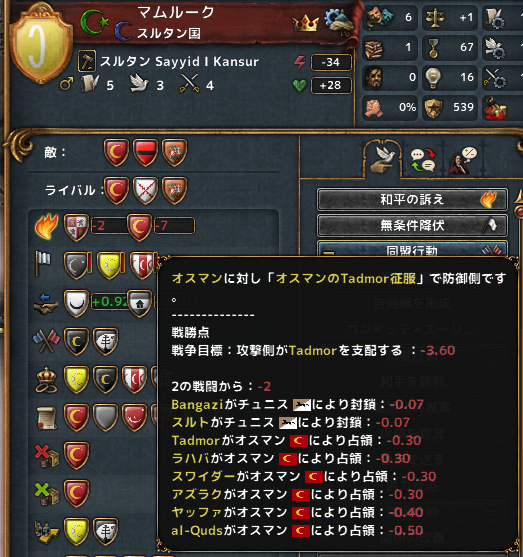Open the advisor portrait opinion tab
This screenshot has width=523, height=557.
463,161
